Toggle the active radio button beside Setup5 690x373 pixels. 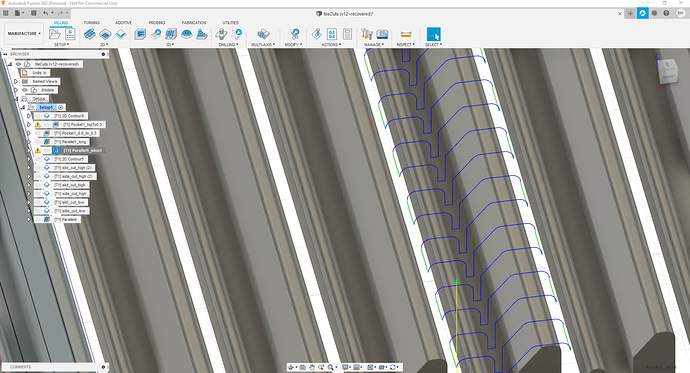click(x=61, y=107)
